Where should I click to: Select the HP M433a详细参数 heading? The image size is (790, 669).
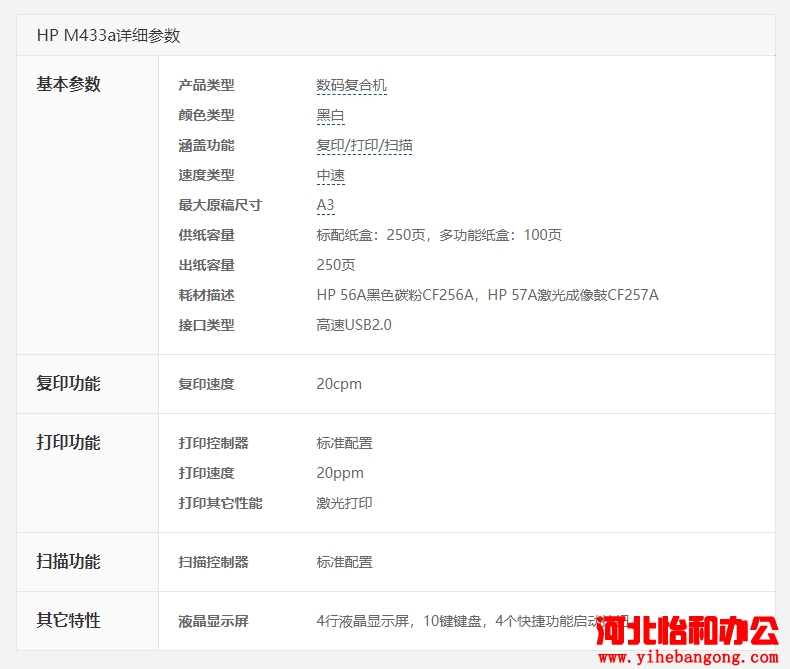click(x=108, y=35)
